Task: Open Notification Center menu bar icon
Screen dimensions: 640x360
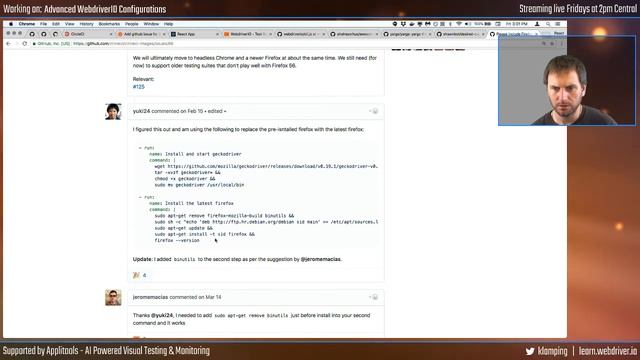Action: pyautogui.click(x=558, y=24)
